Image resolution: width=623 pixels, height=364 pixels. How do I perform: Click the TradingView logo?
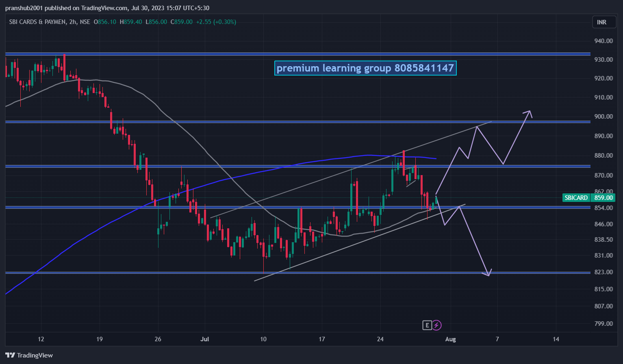point(29,355)
